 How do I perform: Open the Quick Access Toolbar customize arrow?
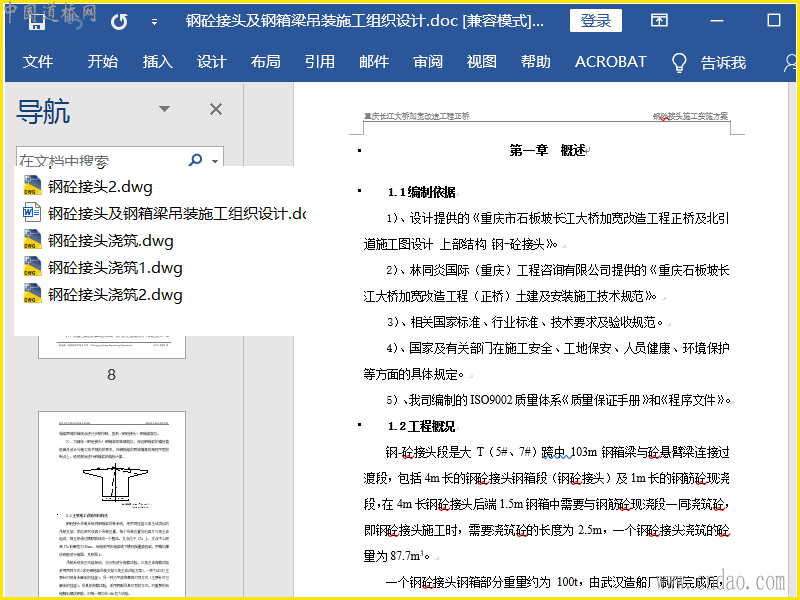(x=154, y=22)
